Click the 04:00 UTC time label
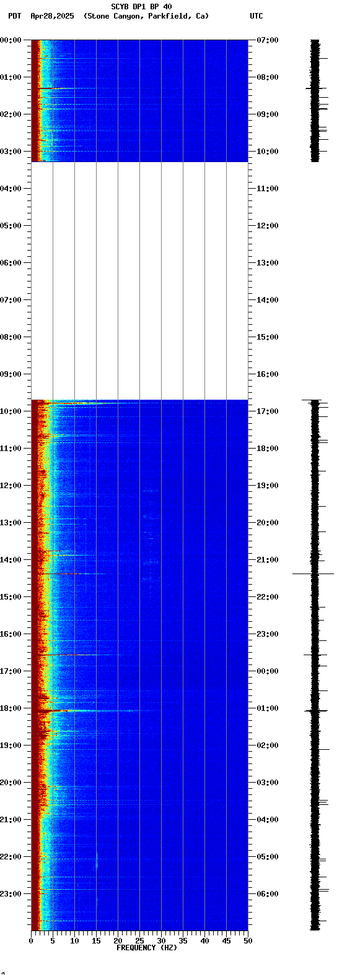 [x=268, y=820]
